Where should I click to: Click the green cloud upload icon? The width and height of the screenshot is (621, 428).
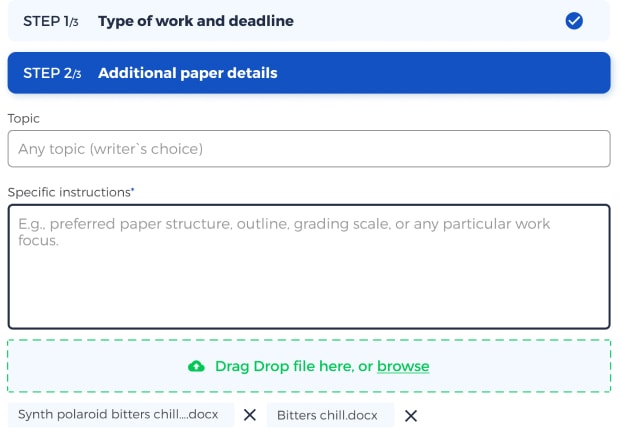[197, 367]
